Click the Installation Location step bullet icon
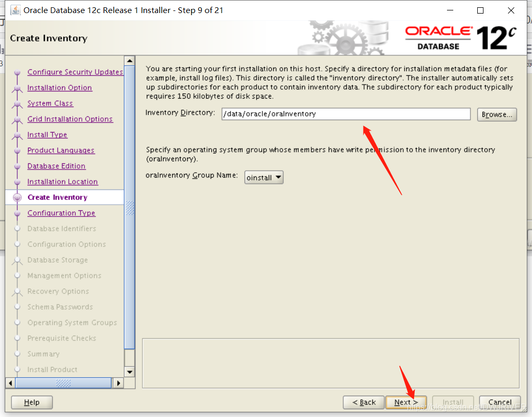Screen dimensions: 532x417 pos(17,182)
